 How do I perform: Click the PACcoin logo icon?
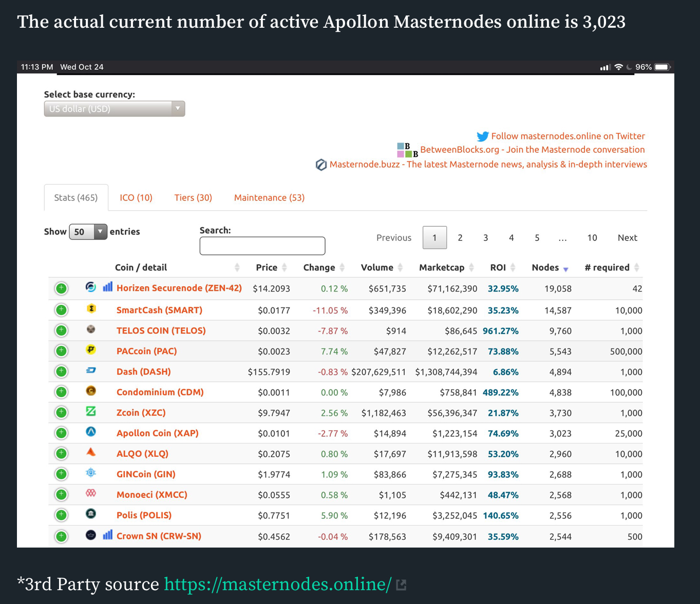91,350
